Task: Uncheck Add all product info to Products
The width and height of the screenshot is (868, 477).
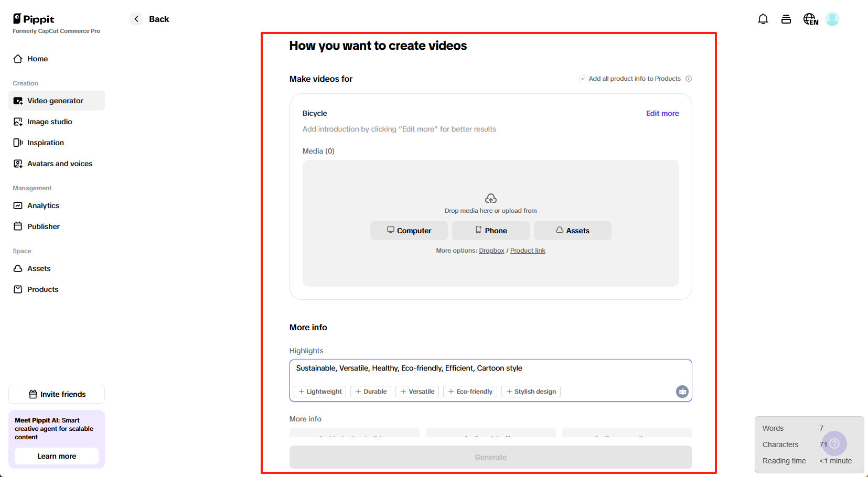Action: click(x=583, y=78)
